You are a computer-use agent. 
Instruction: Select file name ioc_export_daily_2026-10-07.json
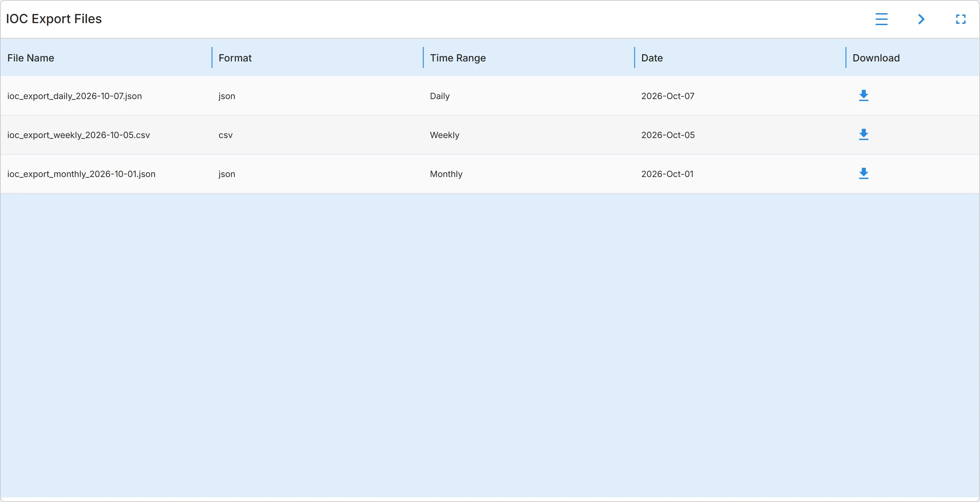coord(75,96)
